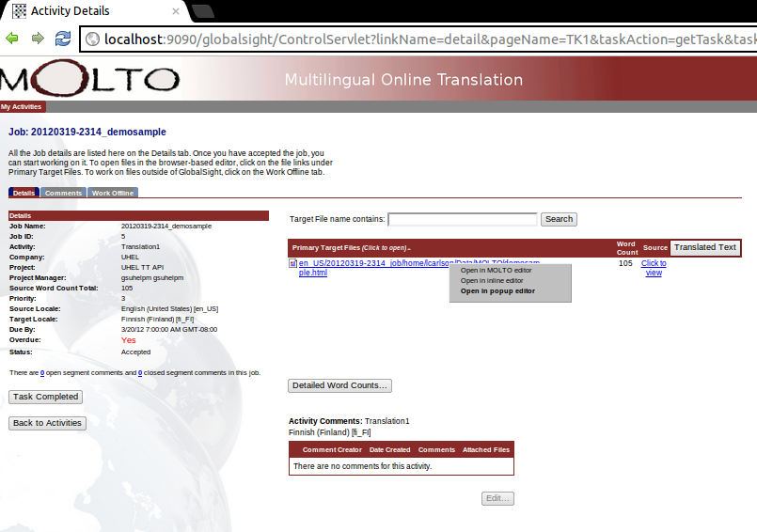Image resolution: width=757 pixels, height=532 pixels.
Task: Choose Open in inline editor
Action: (492, 280)
